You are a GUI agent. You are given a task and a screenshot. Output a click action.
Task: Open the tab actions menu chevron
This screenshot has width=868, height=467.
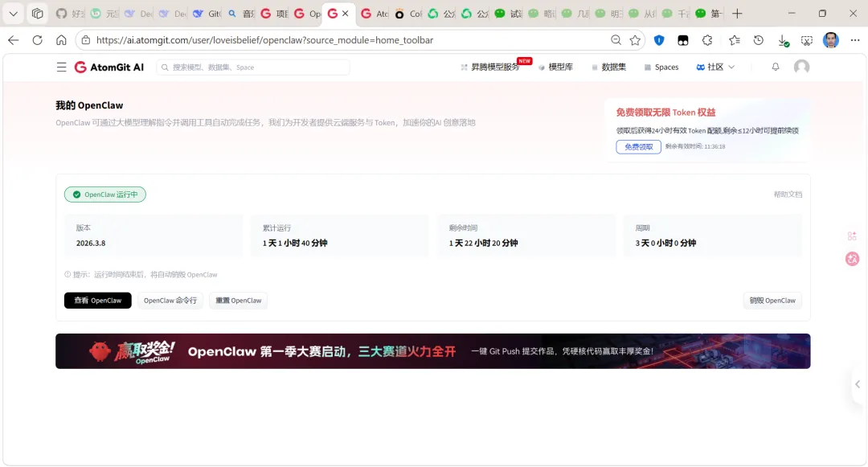pyautogui.click(x=14, y=14)
